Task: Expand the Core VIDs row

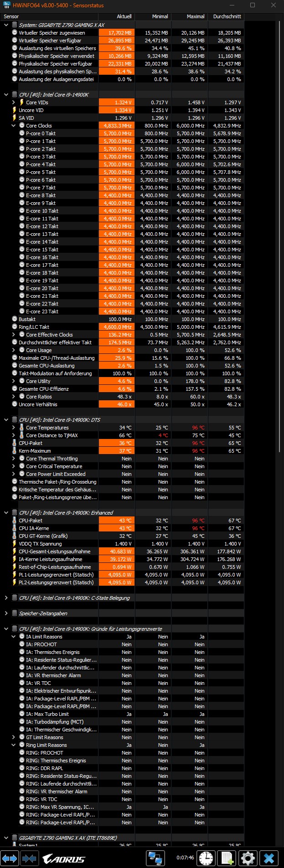Action: click(x=13, y=102)
